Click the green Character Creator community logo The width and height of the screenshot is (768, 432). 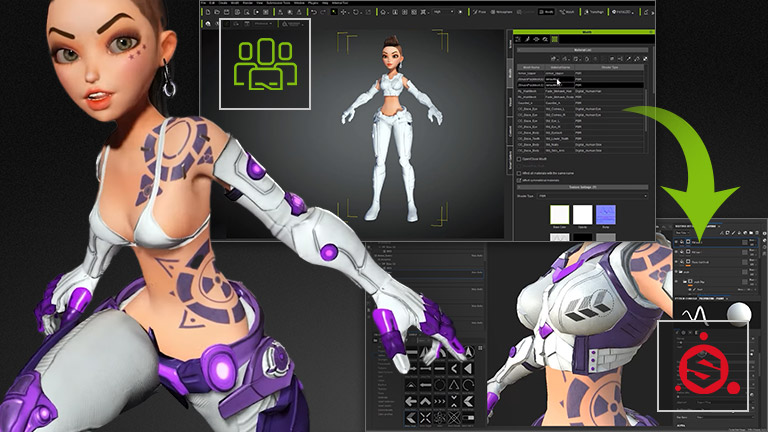(x=264, y=64)
